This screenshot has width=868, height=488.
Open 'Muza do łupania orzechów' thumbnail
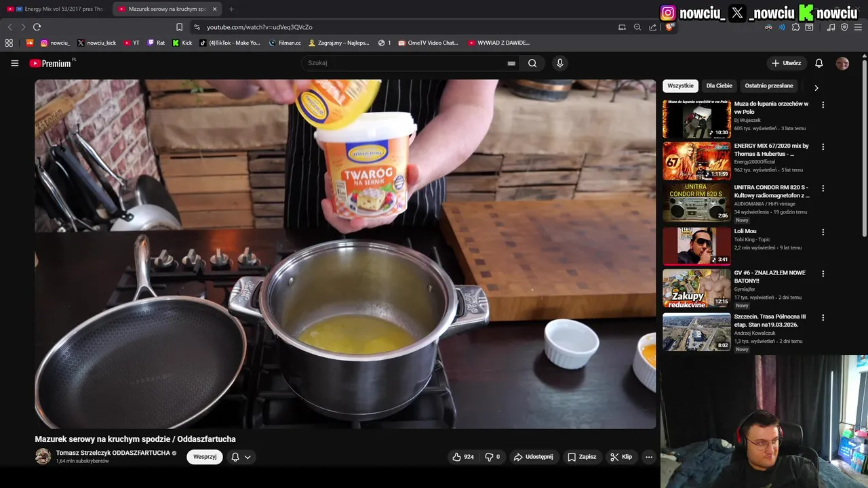696,119
